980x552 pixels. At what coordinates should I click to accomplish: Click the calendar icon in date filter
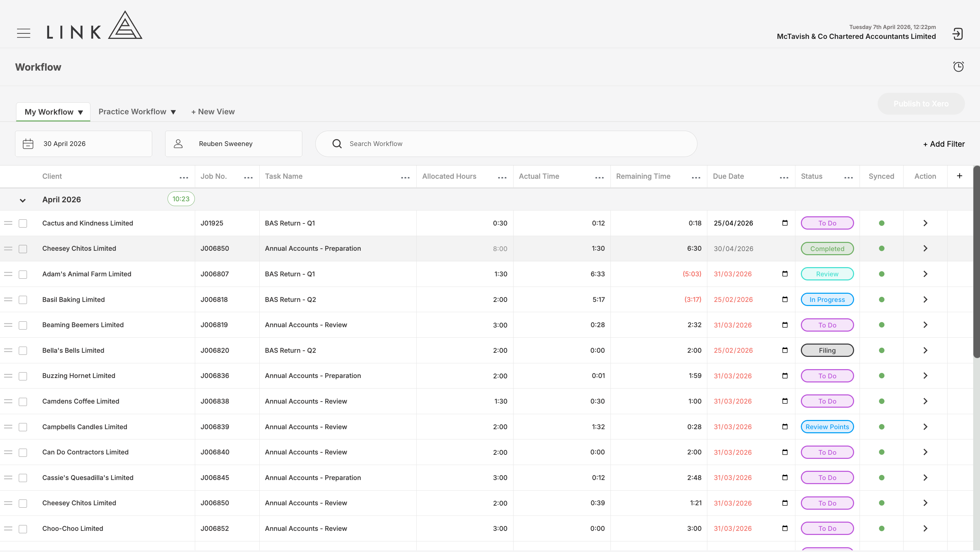[28, 144]
